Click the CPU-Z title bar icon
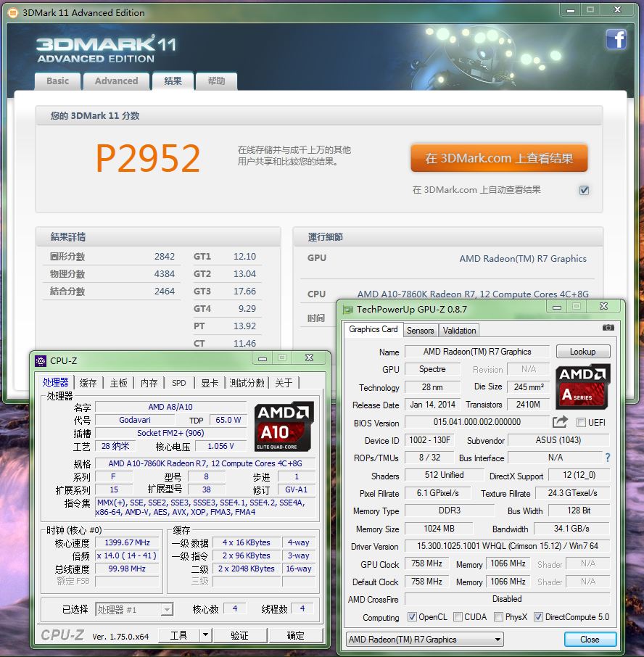Viewport: 644px width, 657px height. coord(41,360)
